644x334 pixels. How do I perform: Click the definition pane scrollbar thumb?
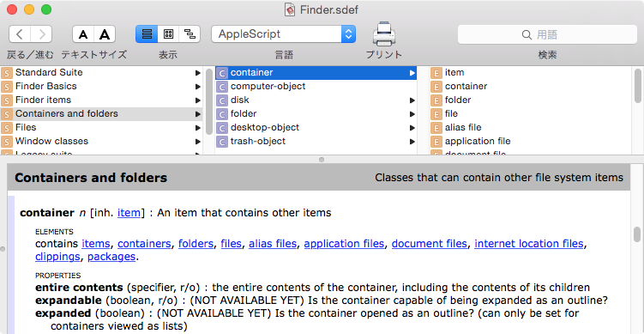(637, 234)
